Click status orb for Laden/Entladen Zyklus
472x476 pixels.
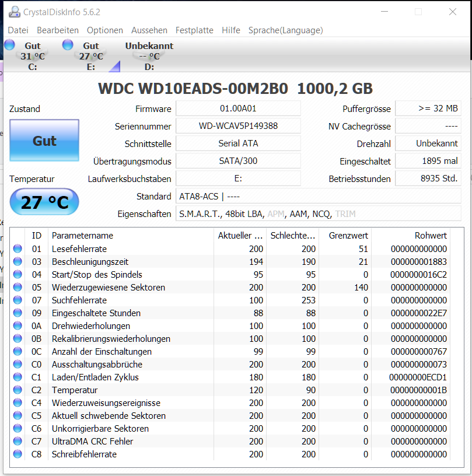(18, 377)
